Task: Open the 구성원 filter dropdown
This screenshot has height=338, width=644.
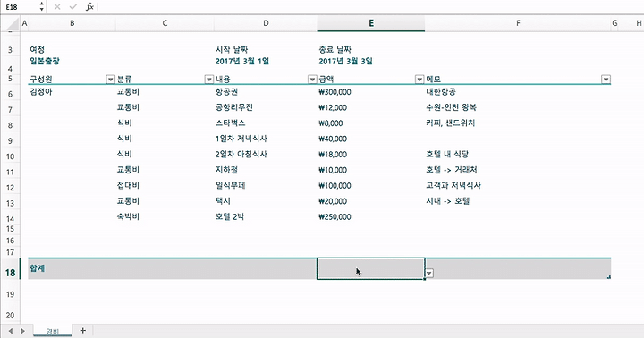Action: pos(111,80)
